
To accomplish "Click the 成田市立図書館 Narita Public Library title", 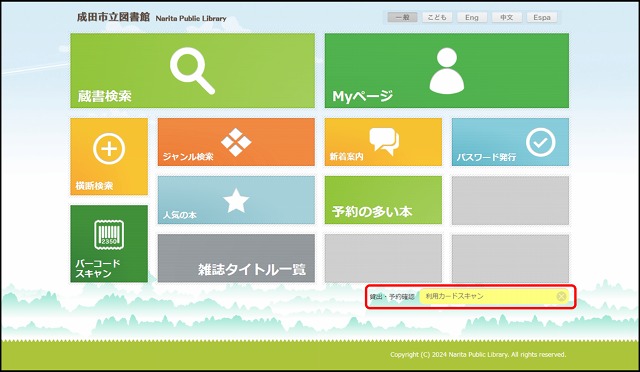I will (x=151, y=18).
